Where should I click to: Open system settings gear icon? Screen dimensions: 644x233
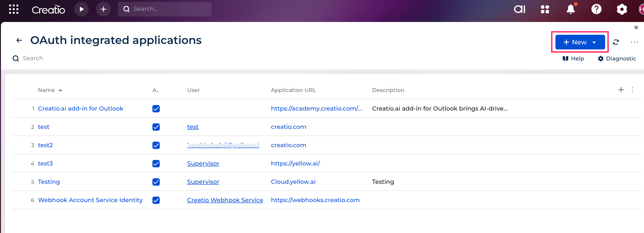tap(622, 9)
